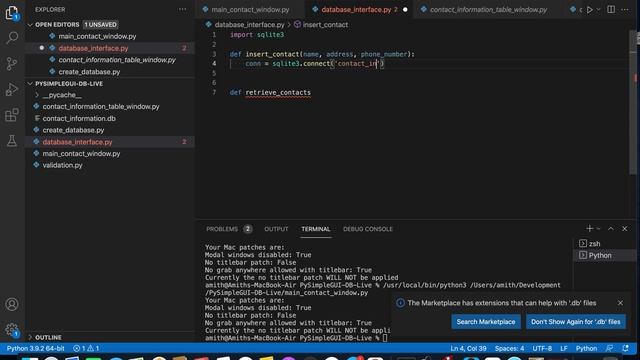
Task: Open Explorer more actions ellipsis
Action: [x=182, y=9]
